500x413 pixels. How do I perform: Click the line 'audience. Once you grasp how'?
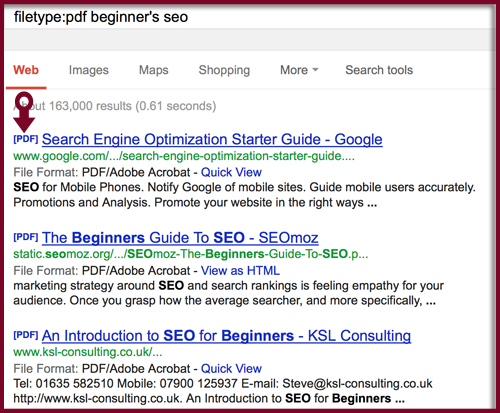(x=224, y=301)
